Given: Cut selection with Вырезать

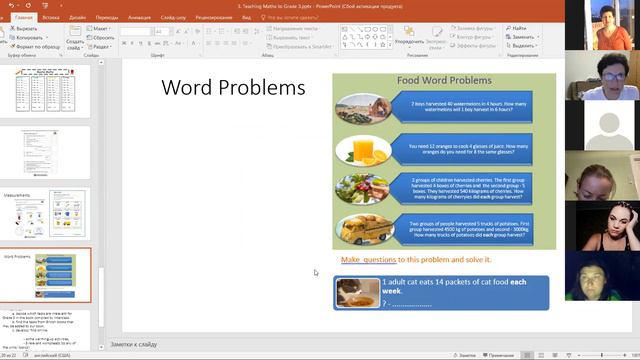Looking at the screenshot, I should [x=24, y=29].
